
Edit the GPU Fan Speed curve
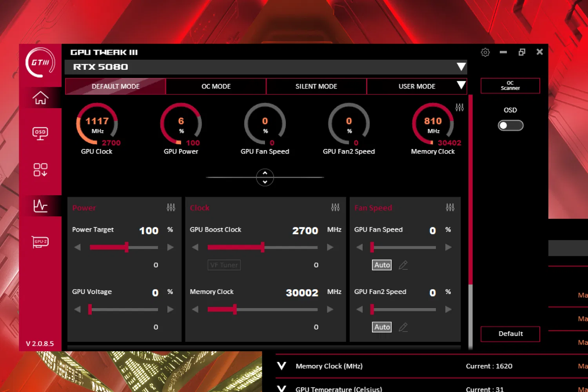[x=403, y=265]
